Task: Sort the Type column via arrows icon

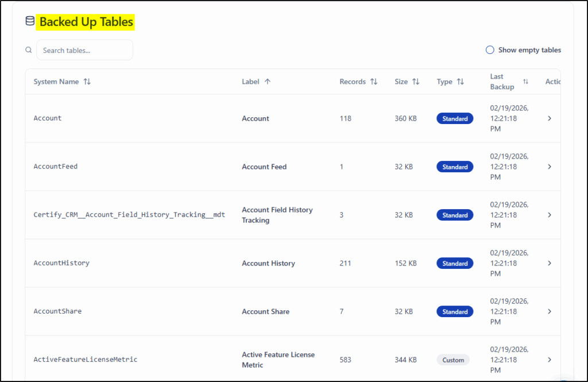Action: (x=461, y=82)
